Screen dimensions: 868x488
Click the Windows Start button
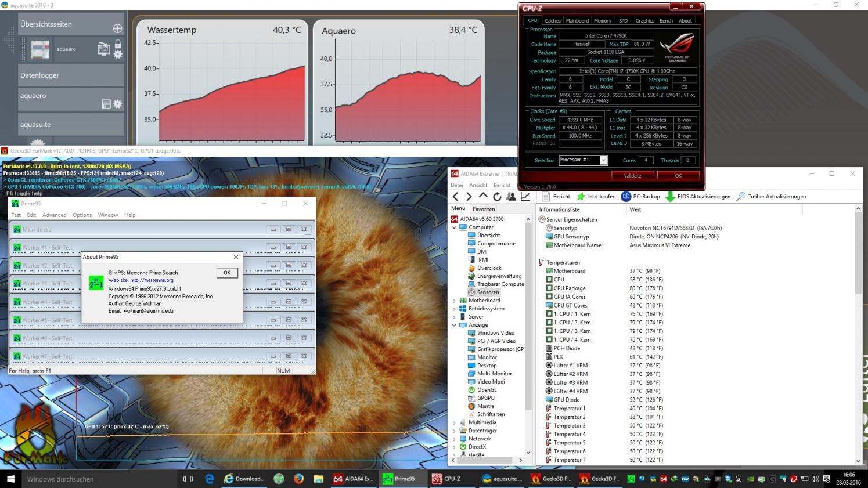coord(10,479)
